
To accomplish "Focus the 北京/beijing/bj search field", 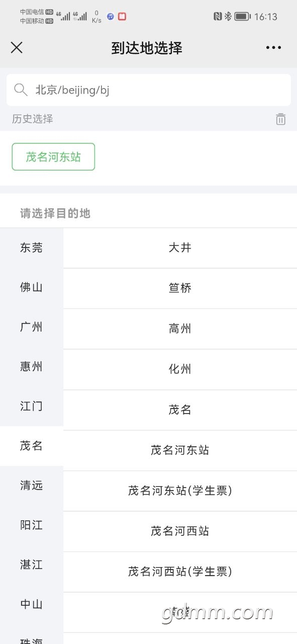I will click(x=149, y=90).
